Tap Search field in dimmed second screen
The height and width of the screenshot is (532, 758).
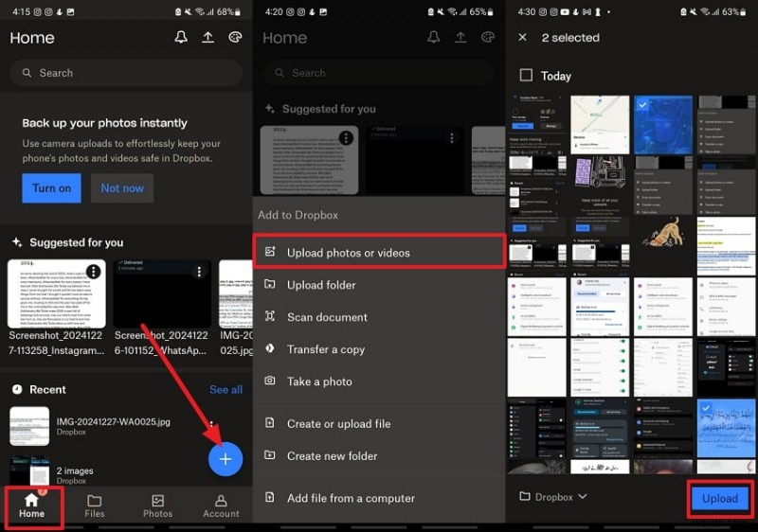[378, 73]
